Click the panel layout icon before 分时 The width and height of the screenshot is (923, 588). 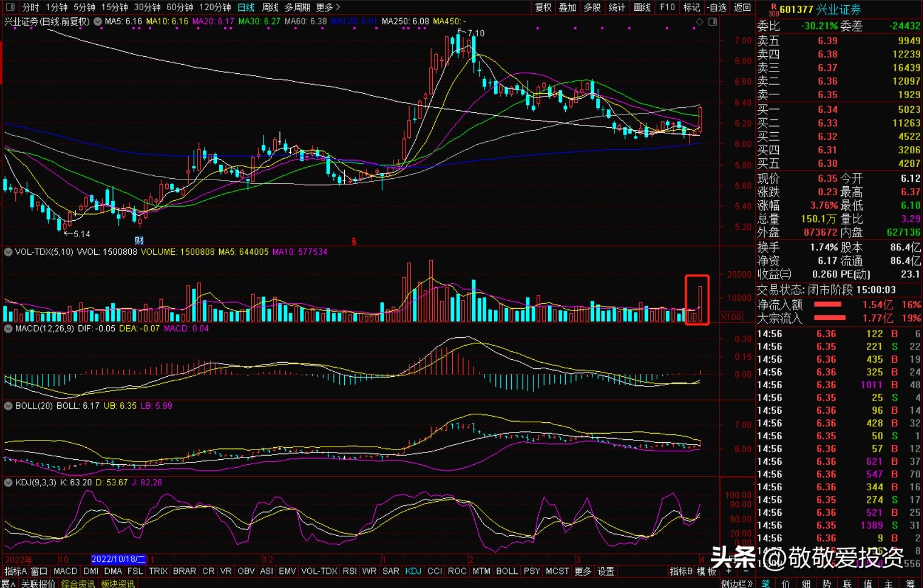pyautogui.click(x=10, y=7)
